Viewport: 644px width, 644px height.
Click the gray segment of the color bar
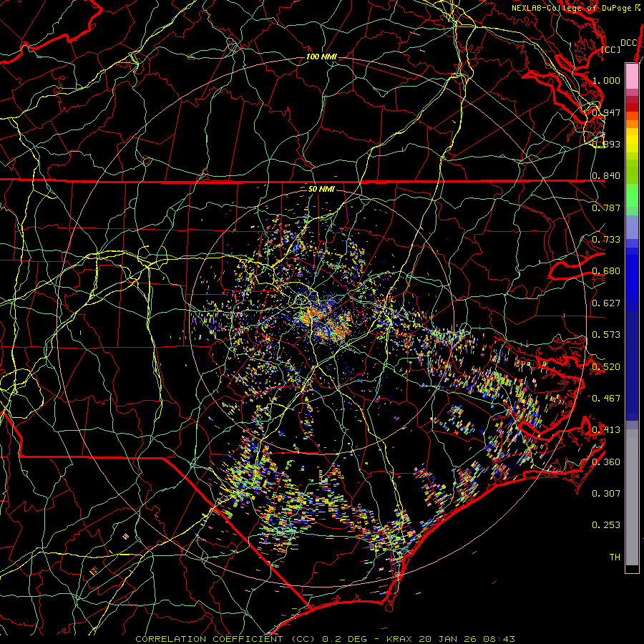632,497
